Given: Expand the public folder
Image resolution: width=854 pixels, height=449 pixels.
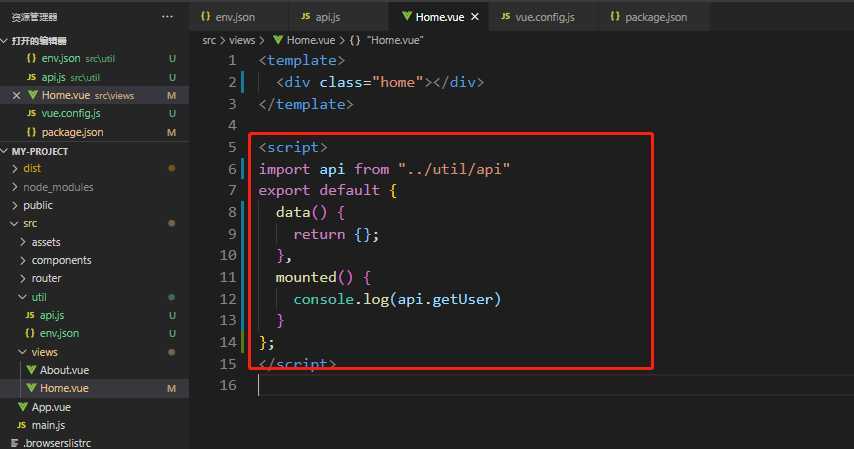Looking at the screenshot, I should pos(94,205).
